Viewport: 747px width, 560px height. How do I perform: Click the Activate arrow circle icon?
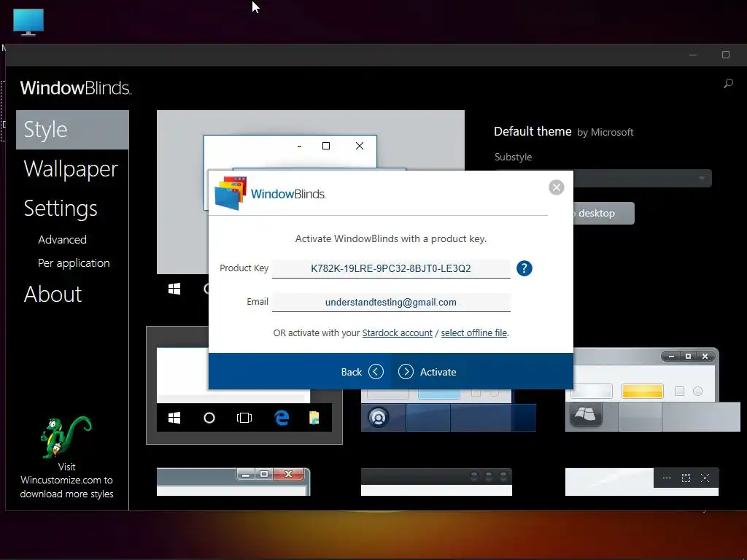tap(406, 371)
